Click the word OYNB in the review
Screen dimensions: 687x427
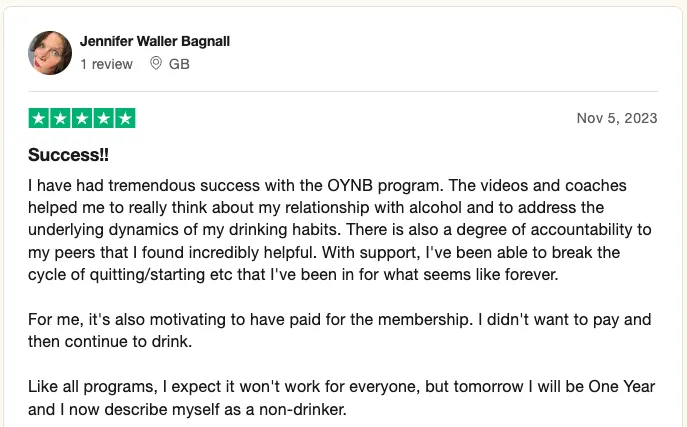point(350,186)
